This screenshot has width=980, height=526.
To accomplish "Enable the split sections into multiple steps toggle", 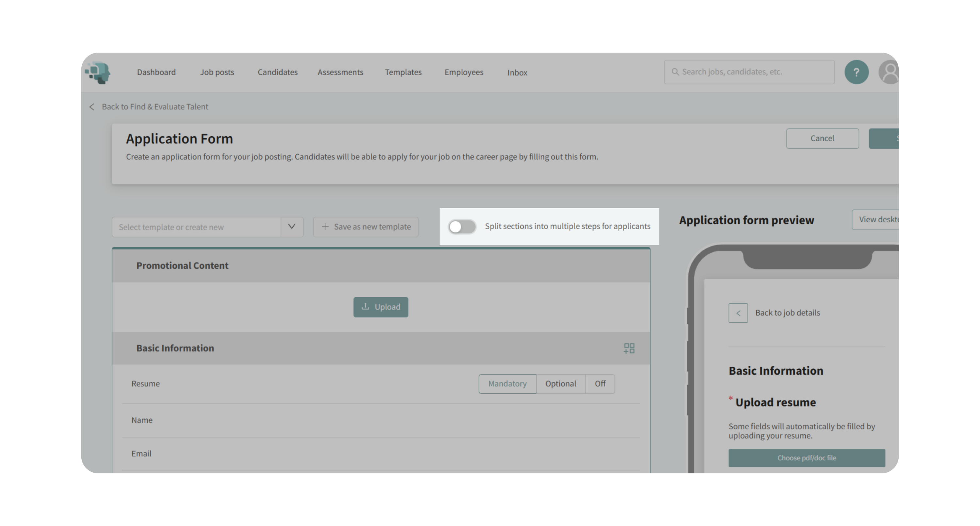I will pyautogui.click(x=462, y=227).
